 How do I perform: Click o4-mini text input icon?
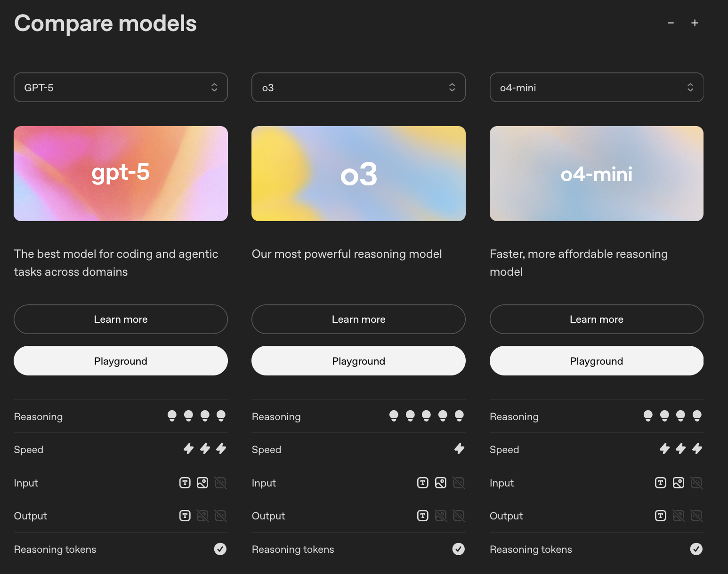click(661, 483)
